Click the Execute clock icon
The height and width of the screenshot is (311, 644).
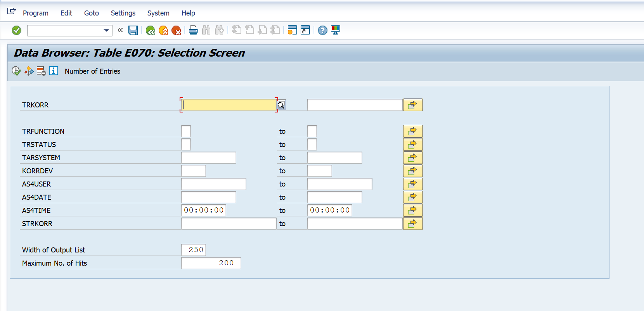pyautogui.click(x=16, y=71)
